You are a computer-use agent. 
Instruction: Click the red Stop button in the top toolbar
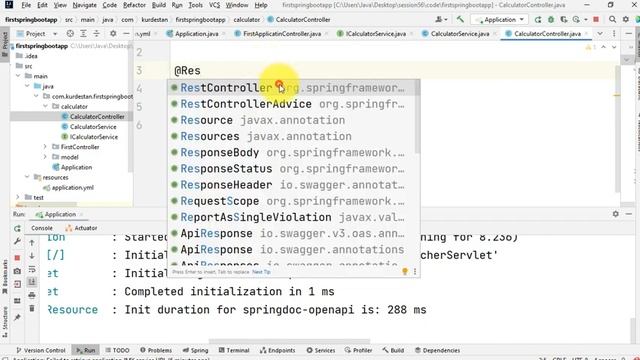pyautogui.click(x=596, y=19)
